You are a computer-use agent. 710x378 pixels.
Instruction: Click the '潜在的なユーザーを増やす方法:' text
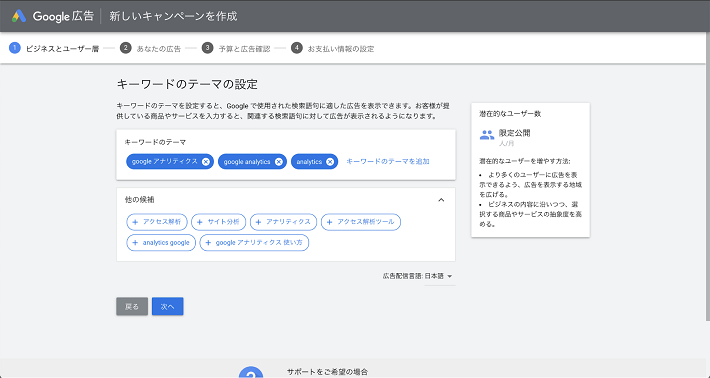tap(525, 161)
